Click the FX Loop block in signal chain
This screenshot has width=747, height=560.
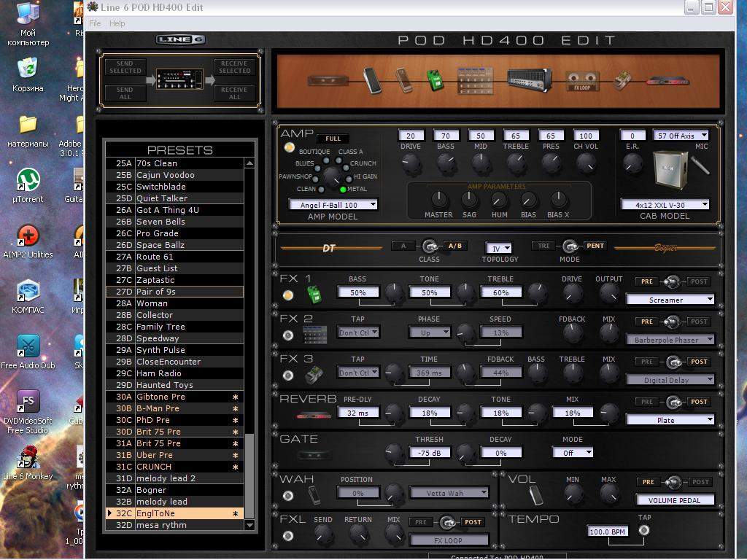[x=583, y=81]
